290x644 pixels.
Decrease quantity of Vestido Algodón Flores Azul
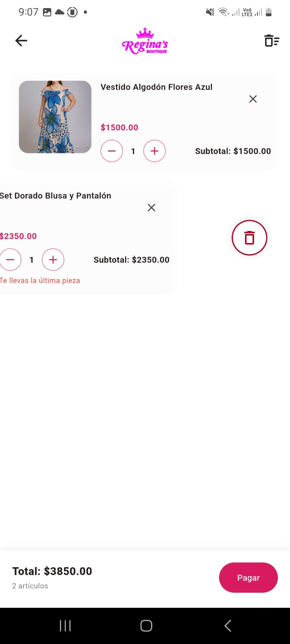point(112,151)
